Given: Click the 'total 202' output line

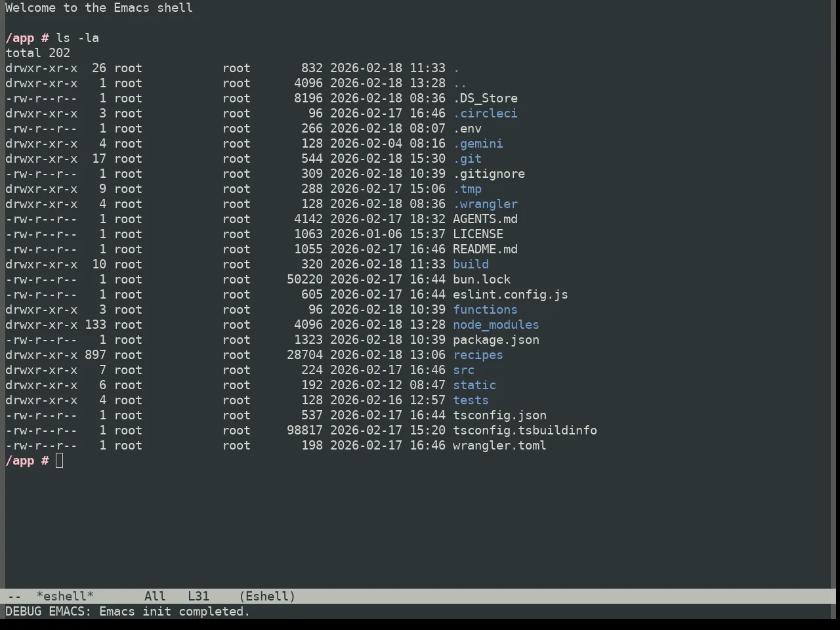Looking at the screenshot, I should (38, 53).
